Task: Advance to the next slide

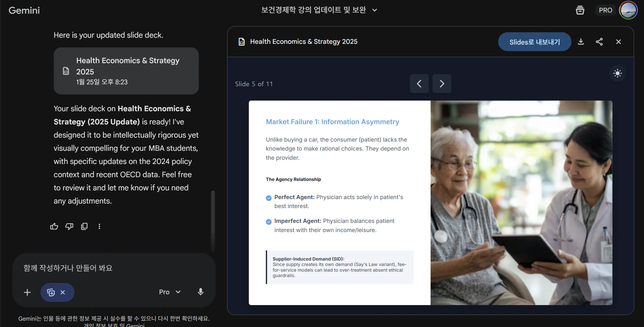Action: [441, 83]
